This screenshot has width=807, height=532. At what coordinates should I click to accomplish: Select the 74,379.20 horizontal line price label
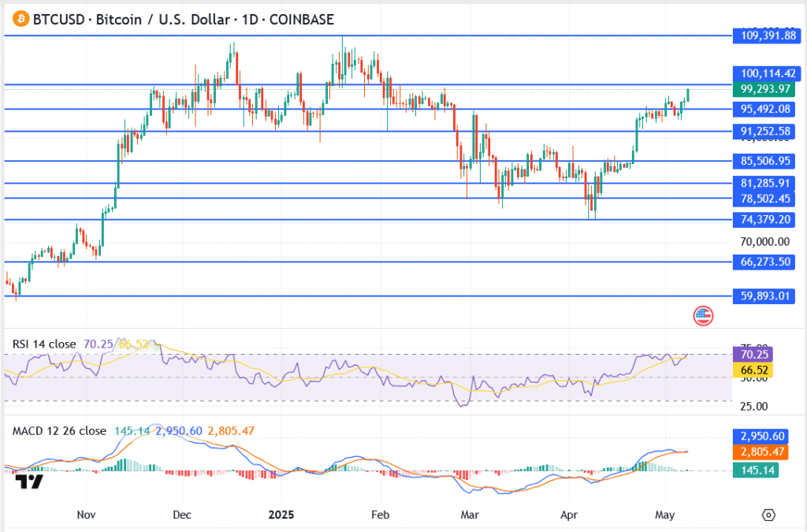click(x=763, y=220)
